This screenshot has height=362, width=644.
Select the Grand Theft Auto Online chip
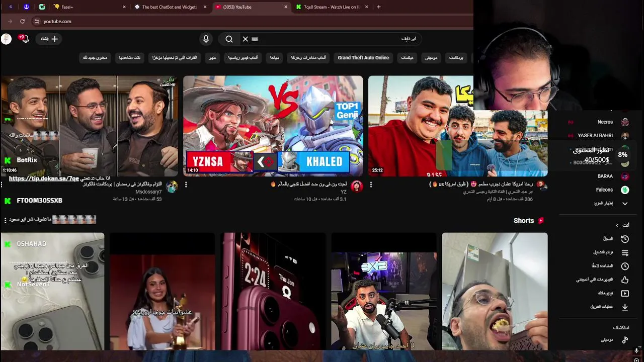click(363, 58)
